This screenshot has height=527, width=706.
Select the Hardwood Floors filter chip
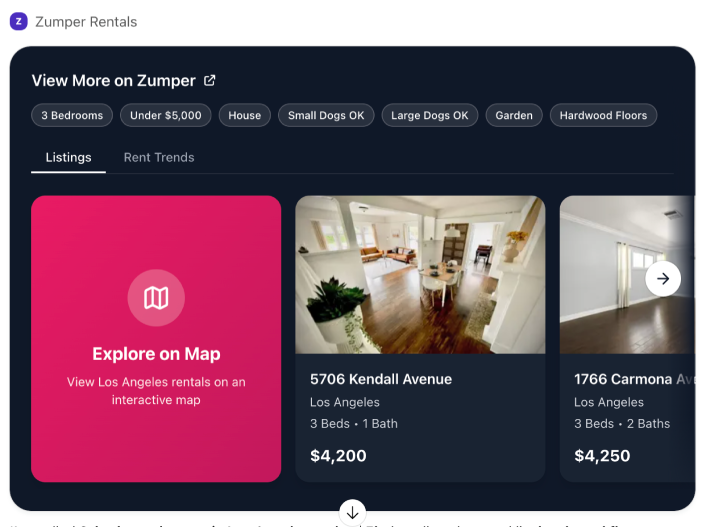pyautogui.click(x=603, y=116)
